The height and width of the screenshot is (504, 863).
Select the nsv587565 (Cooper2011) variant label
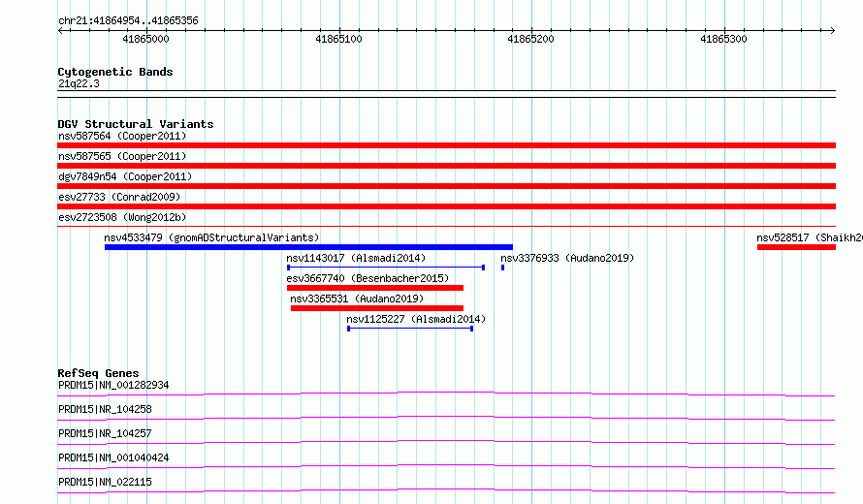(x=122, y=156)
